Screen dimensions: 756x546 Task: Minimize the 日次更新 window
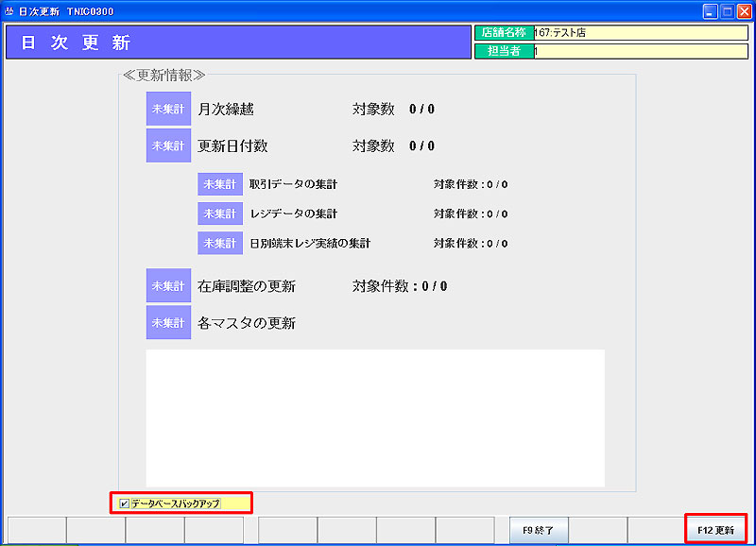710,11
